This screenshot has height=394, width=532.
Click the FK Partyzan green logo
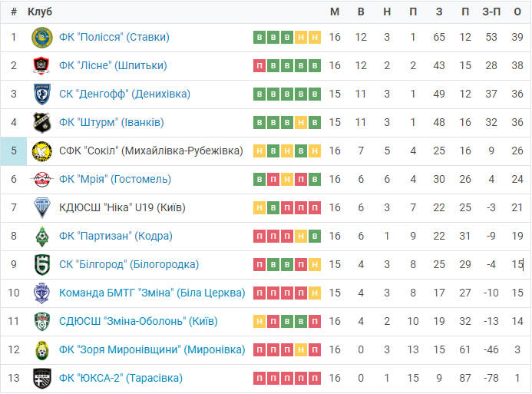(41, 237)
